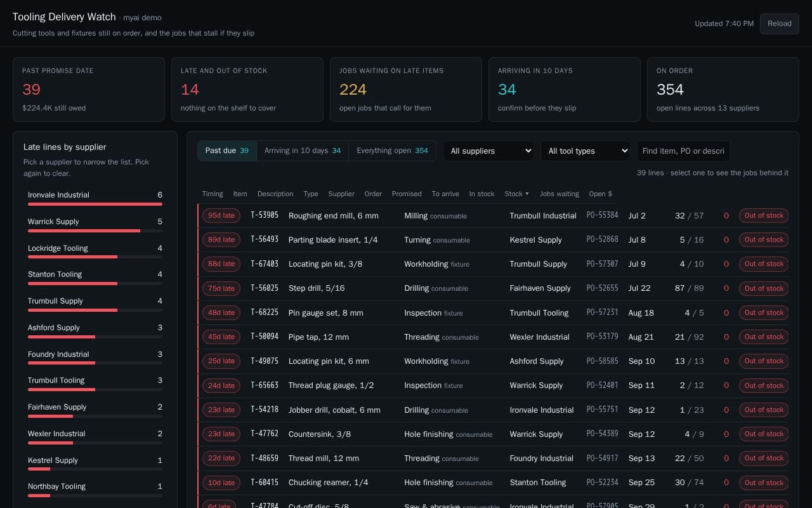Switch to the Past due tab
The height and width of the screenshot is (508, 812).
point(227,150)
